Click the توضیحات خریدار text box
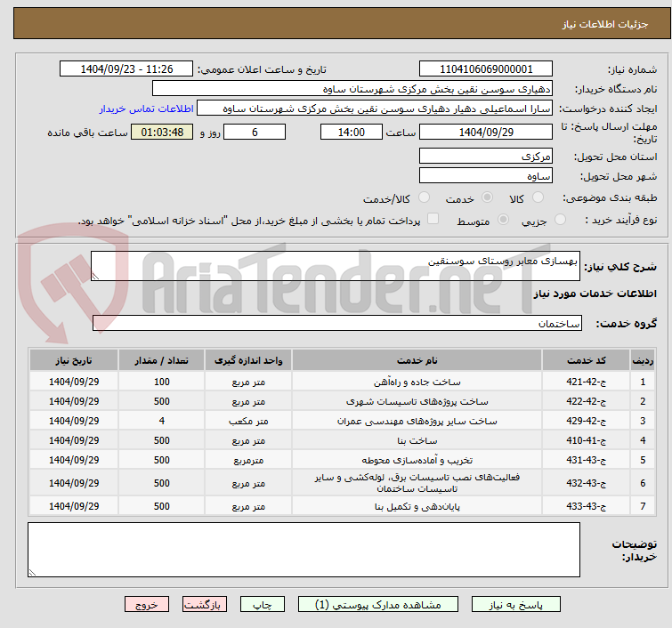 (x=304, y=550)
